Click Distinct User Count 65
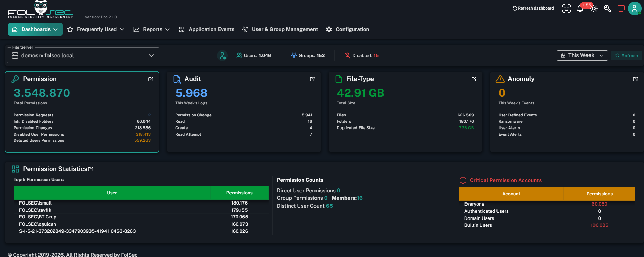644x257 pixels. coord(330,206)
